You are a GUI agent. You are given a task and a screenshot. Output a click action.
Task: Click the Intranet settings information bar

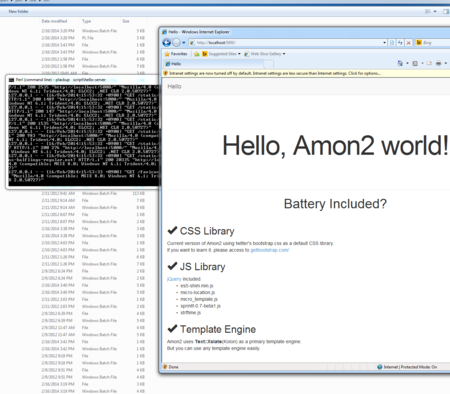pos(306,73)
